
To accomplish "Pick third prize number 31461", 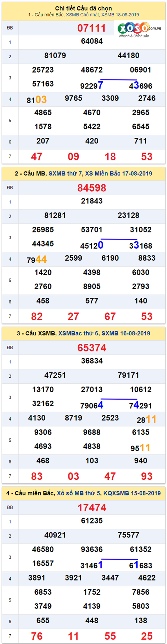I will (92, 565).
